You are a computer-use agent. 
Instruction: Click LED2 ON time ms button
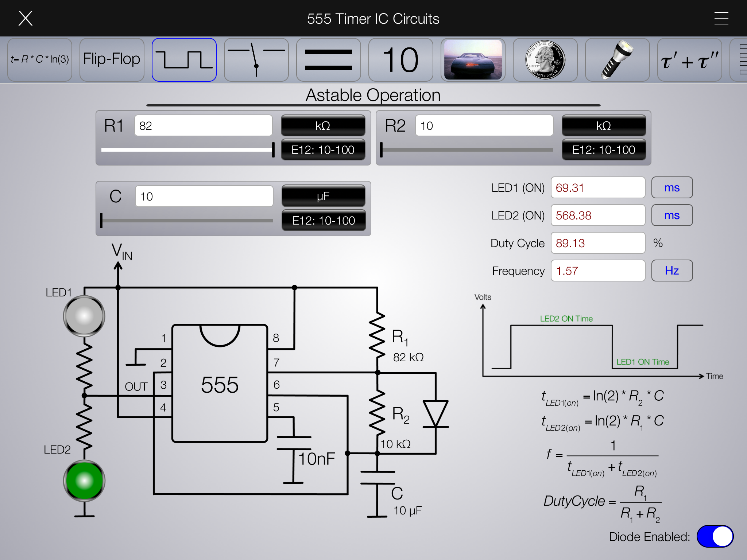[x=671, y=215]
